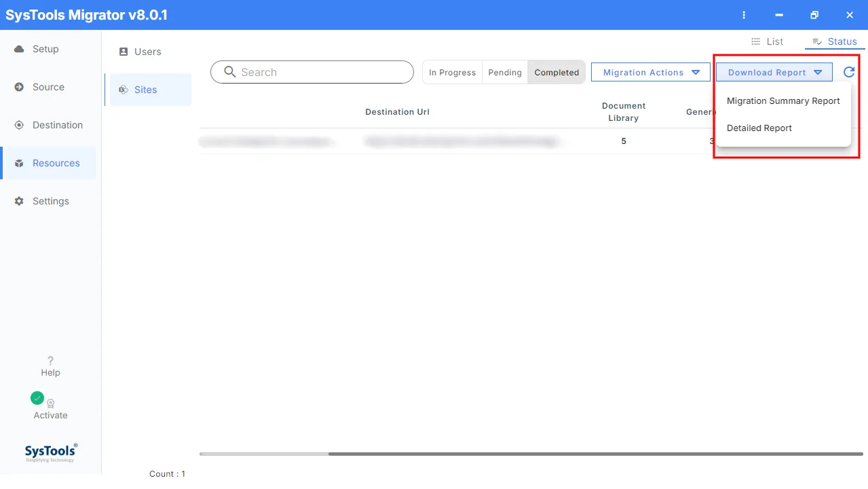Click the Help question mark icon

(50, 361)
